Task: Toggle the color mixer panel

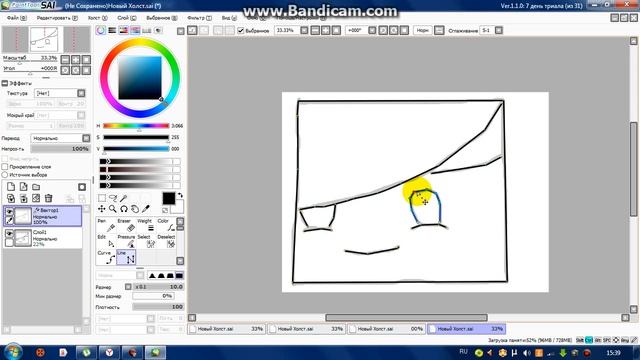Action: point(135,30)
